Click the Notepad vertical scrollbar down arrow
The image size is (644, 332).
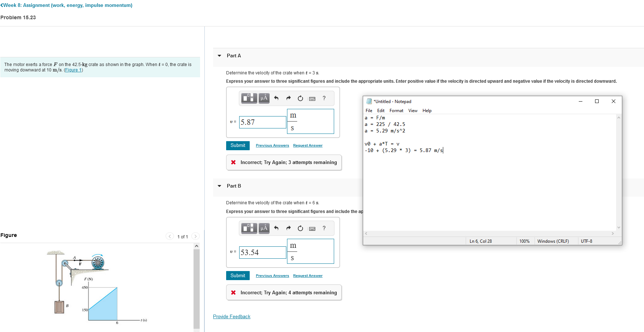pos(619,228)
